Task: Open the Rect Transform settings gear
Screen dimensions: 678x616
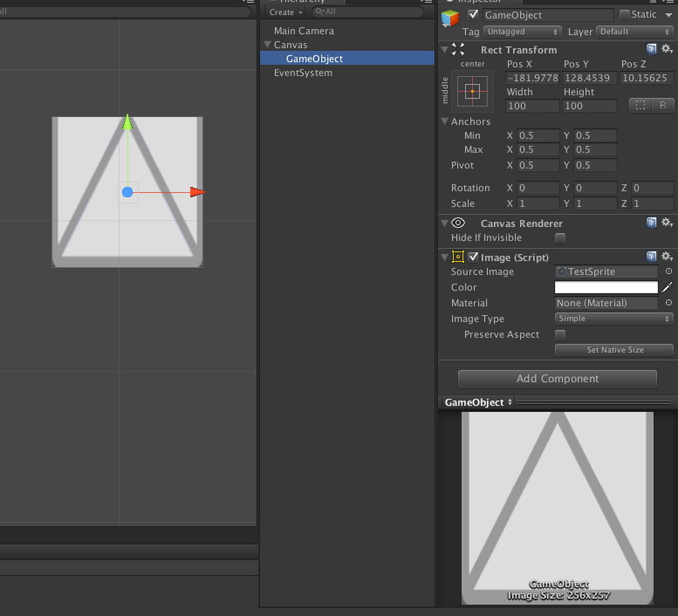Action: 667,49
